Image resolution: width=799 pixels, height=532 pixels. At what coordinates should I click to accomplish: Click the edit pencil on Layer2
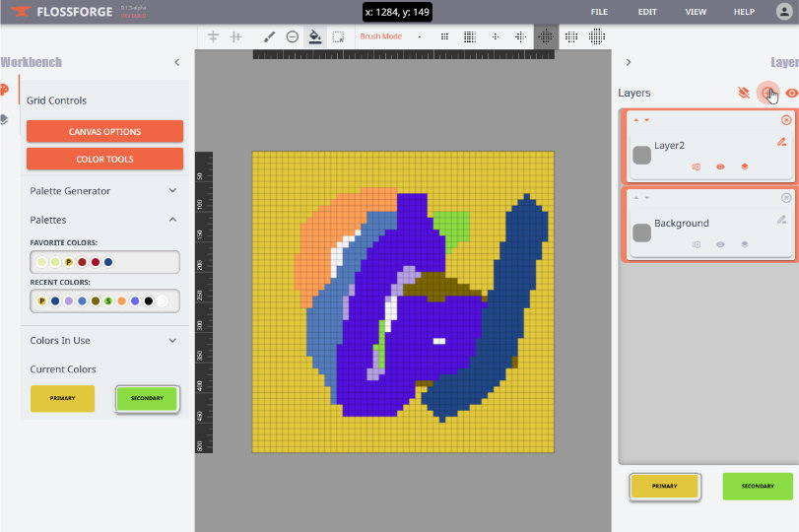coord(781,142)
